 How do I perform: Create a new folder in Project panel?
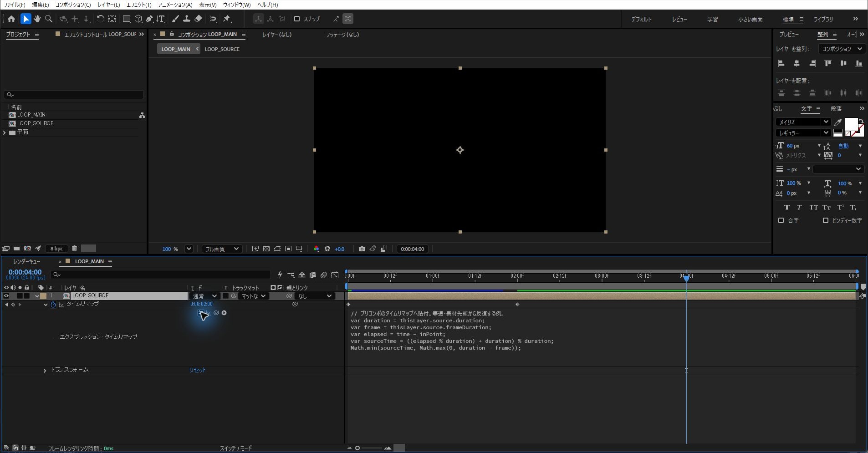click(16, 248)
